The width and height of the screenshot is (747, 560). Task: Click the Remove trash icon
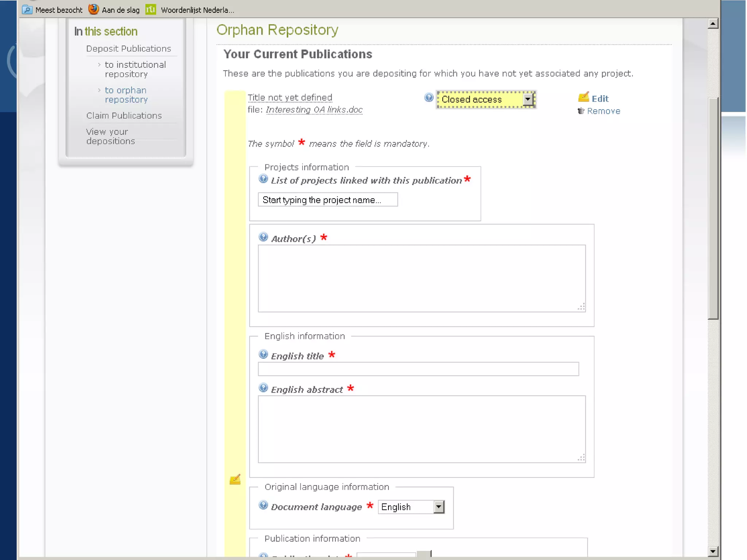point(581,111)
